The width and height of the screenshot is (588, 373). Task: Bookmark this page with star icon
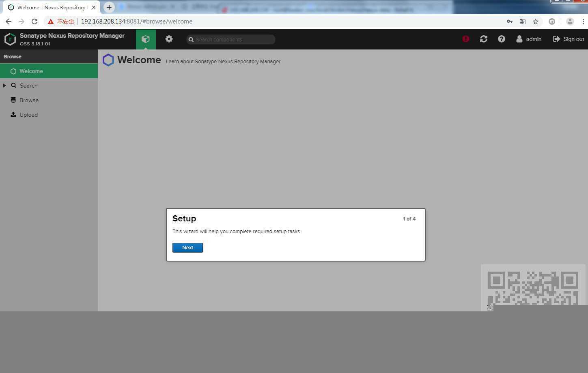coord(536,21)
